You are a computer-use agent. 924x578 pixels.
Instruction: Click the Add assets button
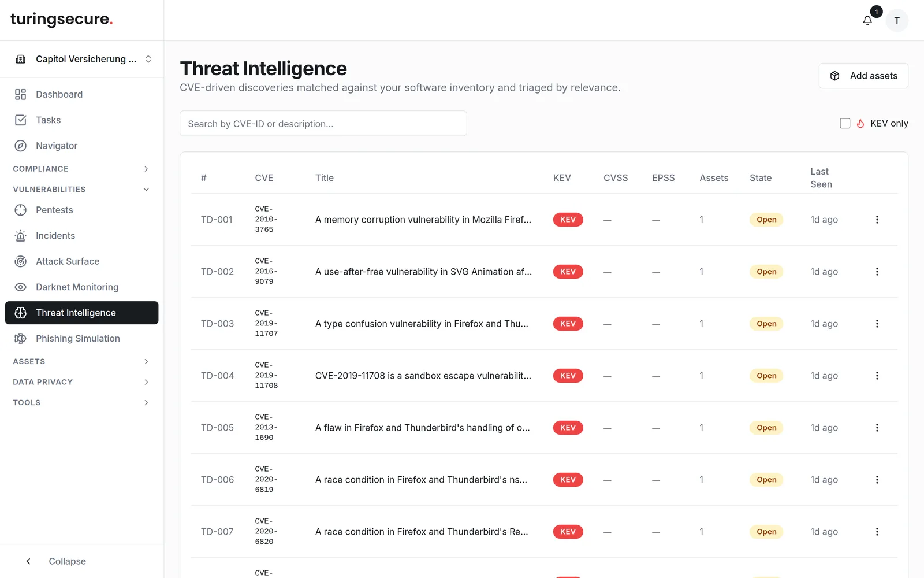pyautogui.click(x=863, y=76)
